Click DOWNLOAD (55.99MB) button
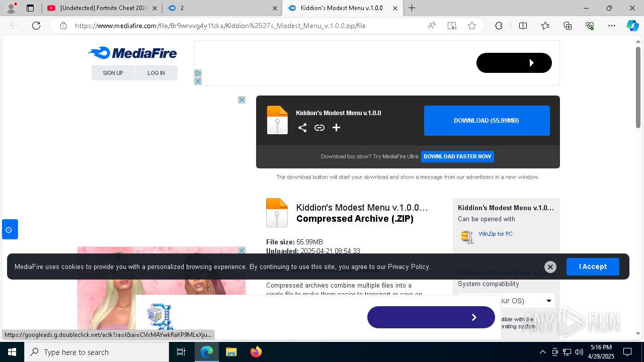 [x=487, y=121]
